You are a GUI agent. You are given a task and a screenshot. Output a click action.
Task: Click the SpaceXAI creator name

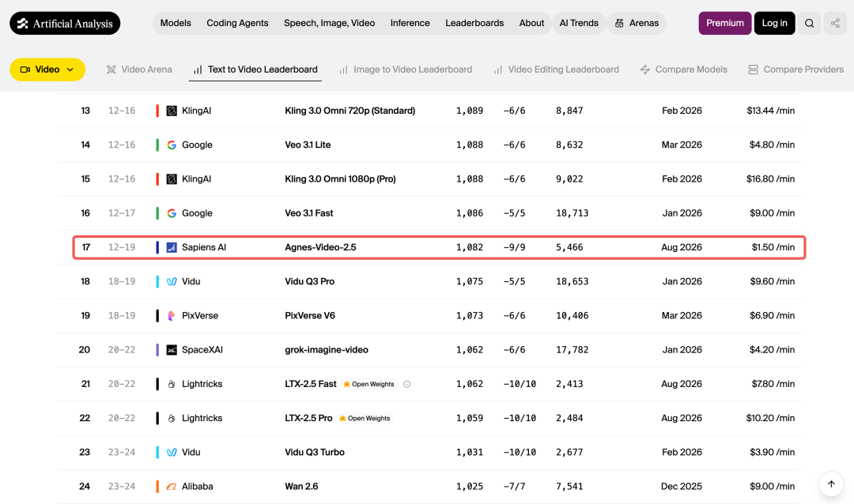click(202, 350)
